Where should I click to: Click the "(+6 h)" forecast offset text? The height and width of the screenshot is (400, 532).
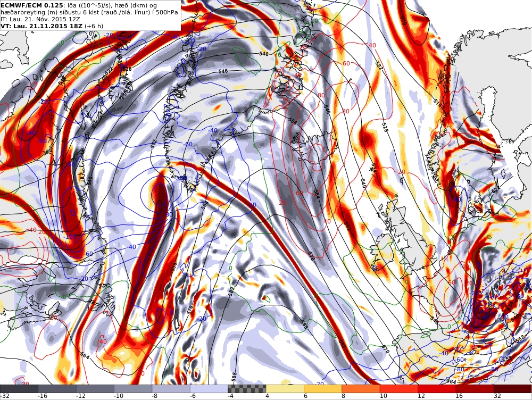(x=94, y=26)
